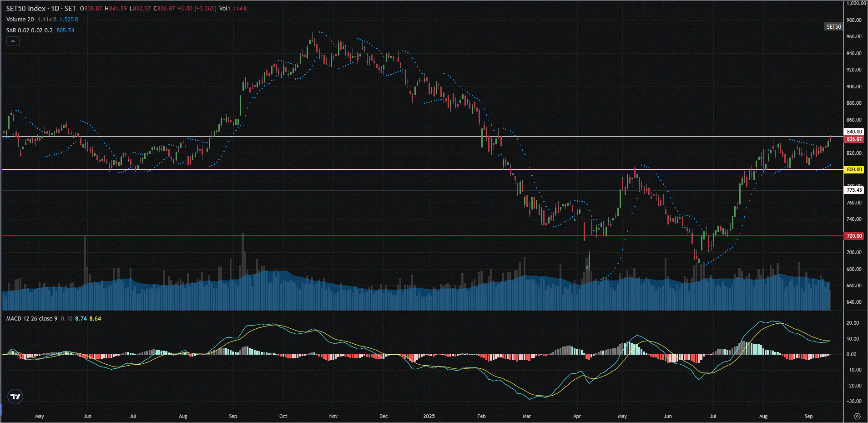Click the 840.00 price line label
This screenshot has width=868, height=423.
coord(854,132)
